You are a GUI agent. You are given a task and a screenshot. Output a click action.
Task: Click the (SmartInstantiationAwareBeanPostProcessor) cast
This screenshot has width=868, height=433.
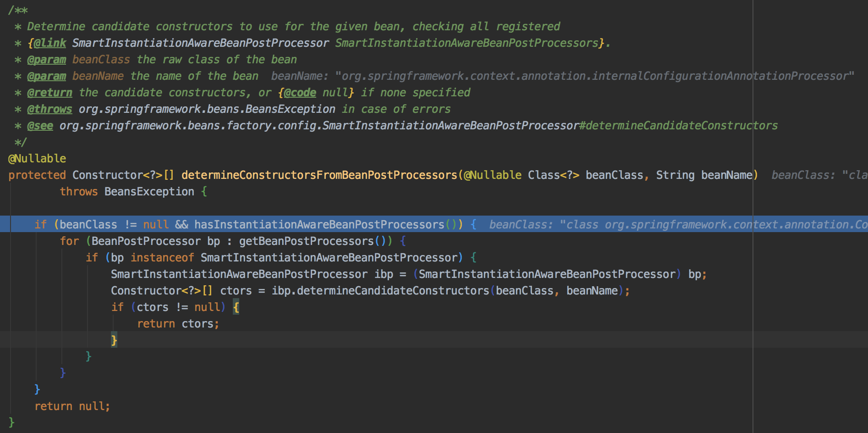click(x=547, y=274)
